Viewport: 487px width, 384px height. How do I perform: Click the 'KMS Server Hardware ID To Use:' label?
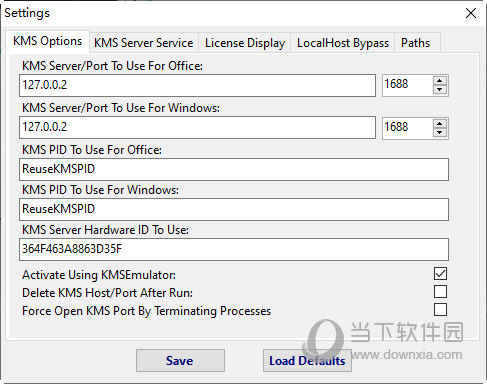point(105,230)
